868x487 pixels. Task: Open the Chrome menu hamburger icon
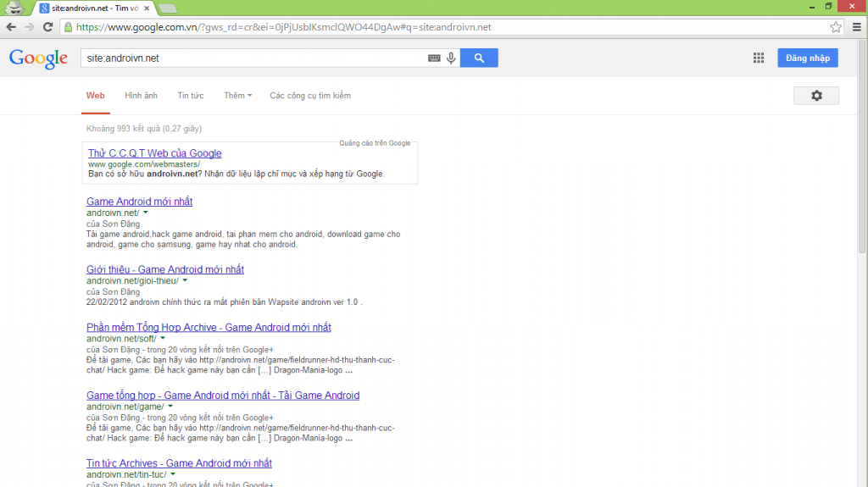(x=856, y=27)
